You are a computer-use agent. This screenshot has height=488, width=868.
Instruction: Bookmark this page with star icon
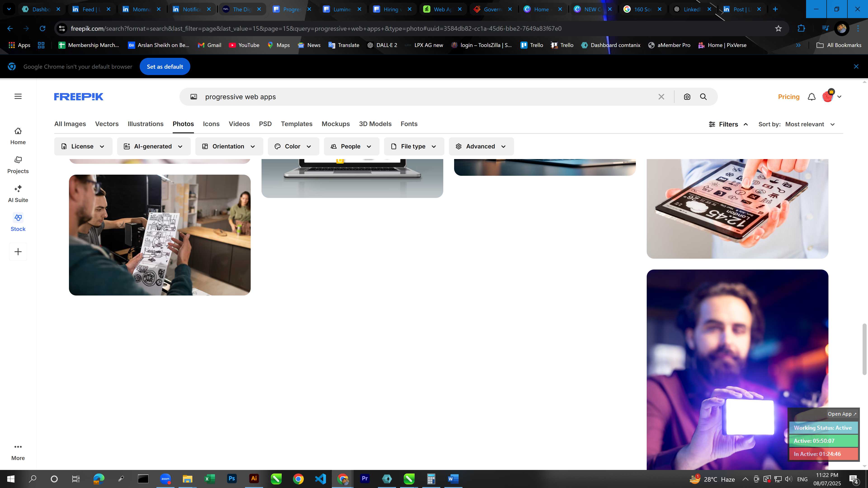click(x=778, y=28)
